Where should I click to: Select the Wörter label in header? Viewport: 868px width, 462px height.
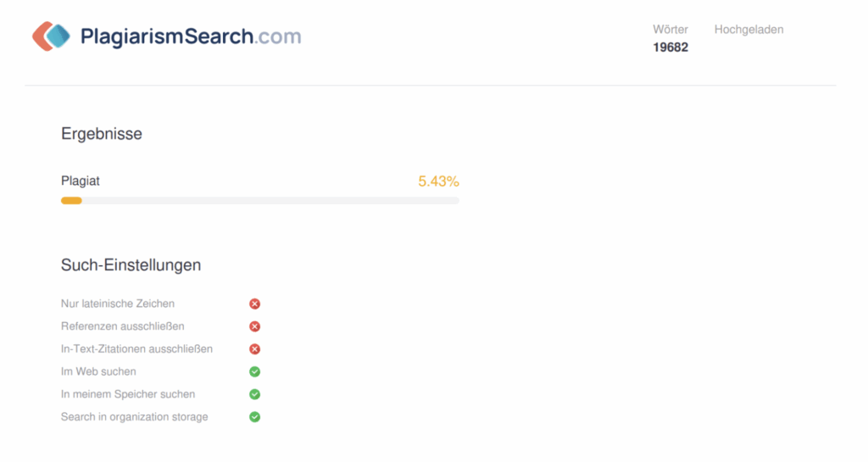(670, 30)
